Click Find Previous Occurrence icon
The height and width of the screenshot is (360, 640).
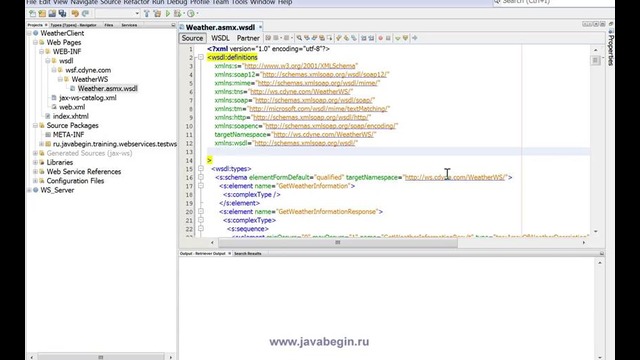(307, 38)
